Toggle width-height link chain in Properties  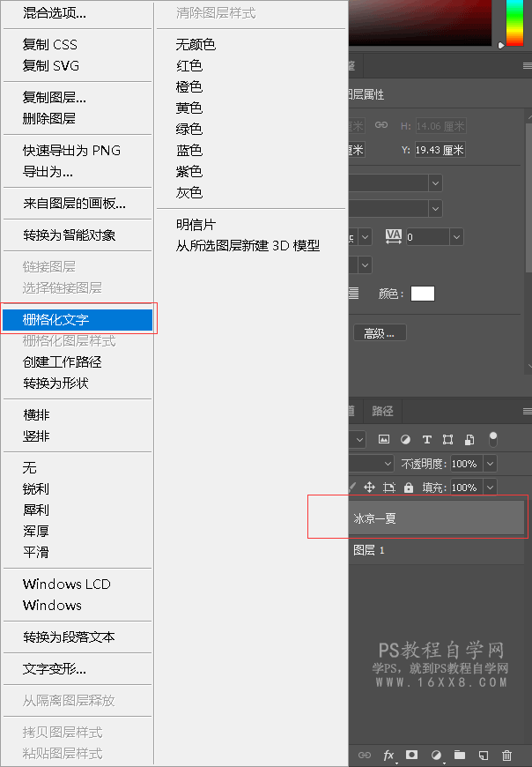coord(381,125)
